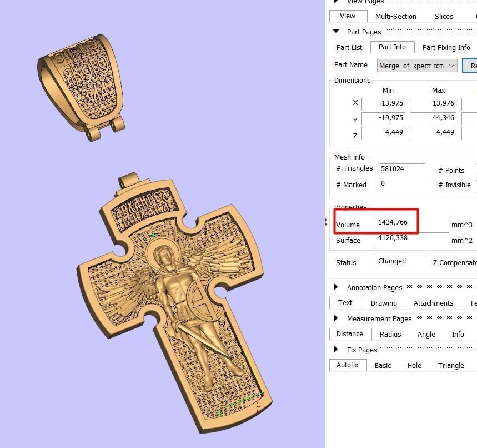Select the Text annotation tab
This screenshot has width=477, height=448.
(x=345, y=303)
